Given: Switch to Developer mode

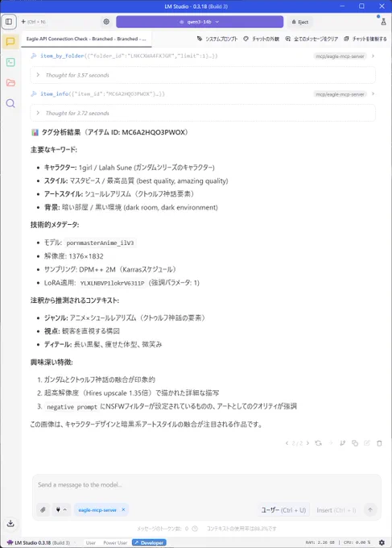Looking at the screenshot, I should click(149, 542).
